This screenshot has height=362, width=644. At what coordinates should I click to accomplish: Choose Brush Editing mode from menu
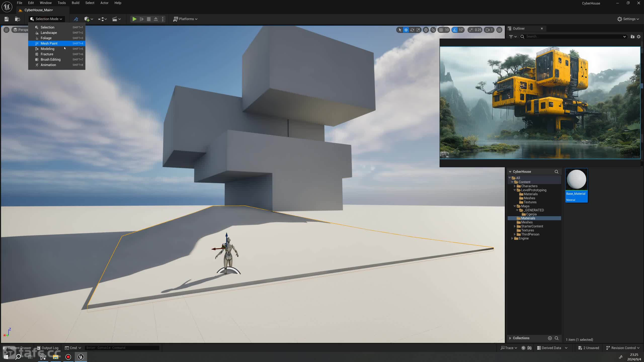[x=57, y=60]
